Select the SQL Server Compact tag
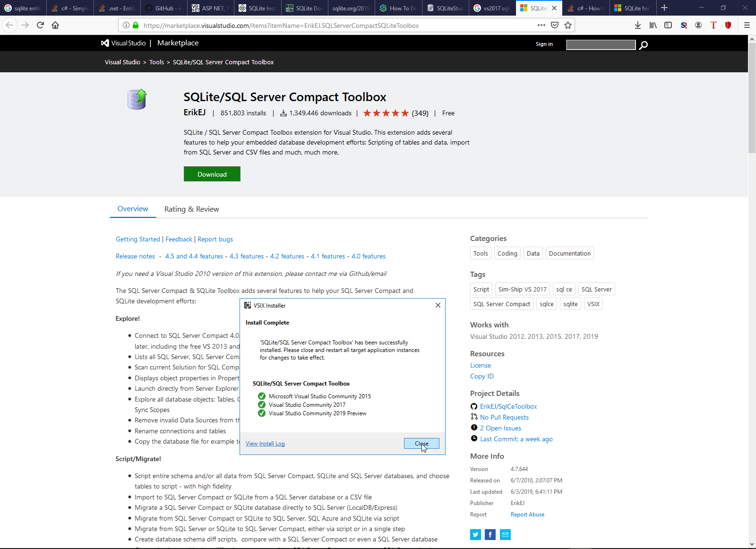The height and width of the screenshot is (549, 756). coord(502,304)
